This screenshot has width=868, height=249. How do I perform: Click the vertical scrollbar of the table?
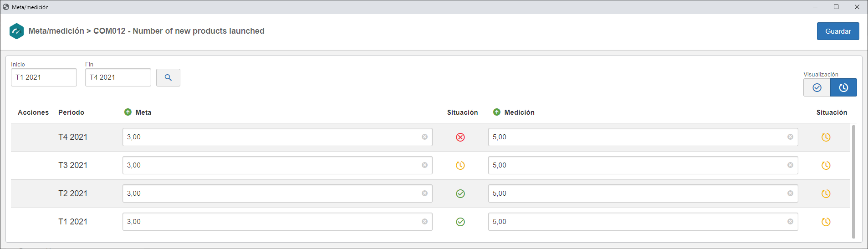[853, 181]
